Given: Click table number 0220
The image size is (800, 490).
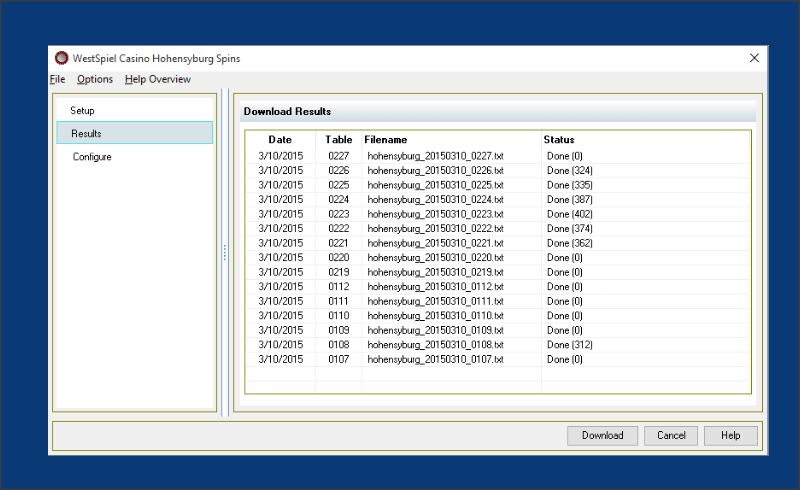Looking at the screenshot, I should tap(339, 257).
